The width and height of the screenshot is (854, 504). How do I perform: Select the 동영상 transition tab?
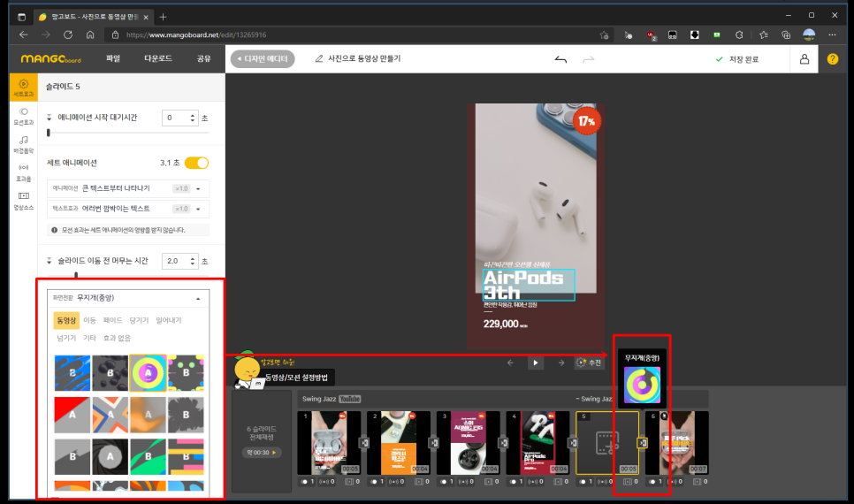pos(66,320)
